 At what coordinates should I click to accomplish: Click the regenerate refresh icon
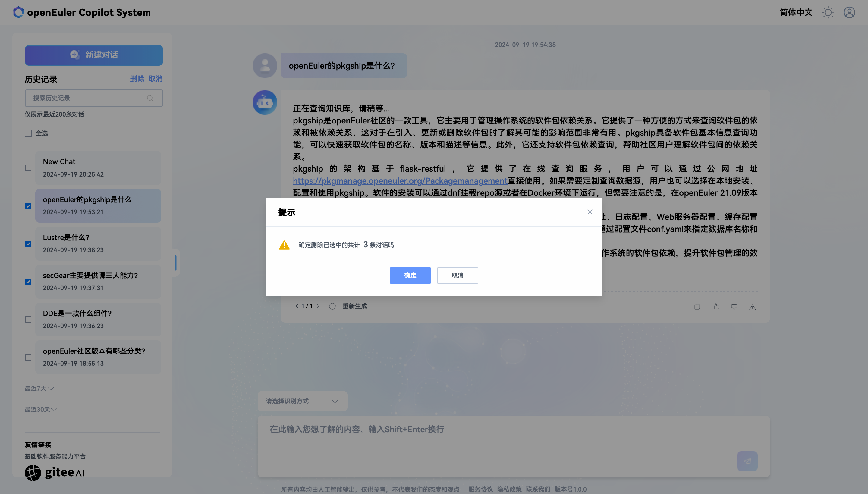pos(332,306)
